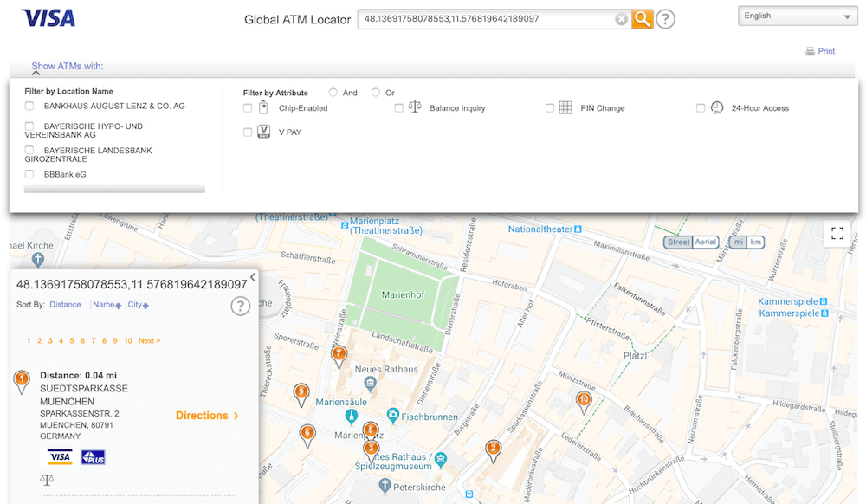Enable the PIN Change checkbox

pyautogui.click(x=550, y=108)
